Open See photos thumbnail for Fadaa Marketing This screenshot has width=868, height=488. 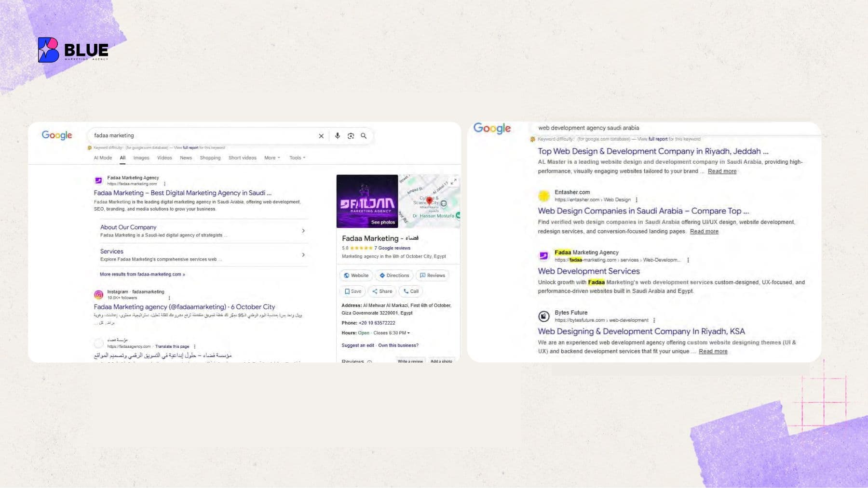367,201
